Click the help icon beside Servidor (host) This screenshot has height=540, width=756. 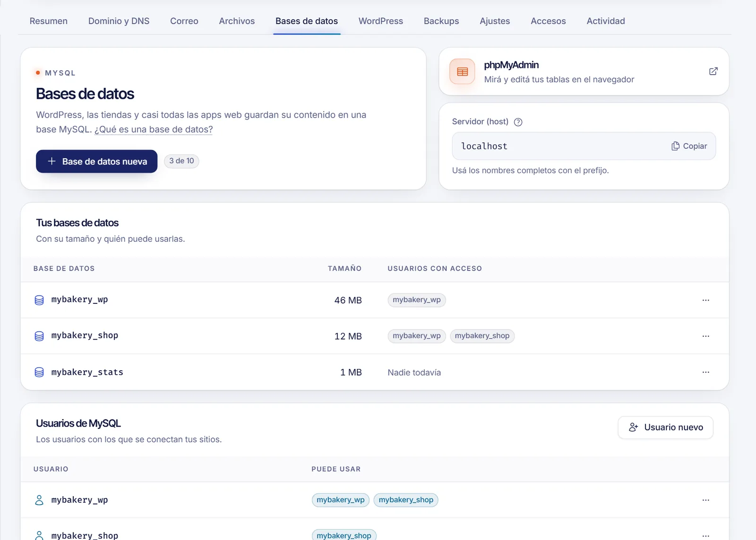pos(518,122)
